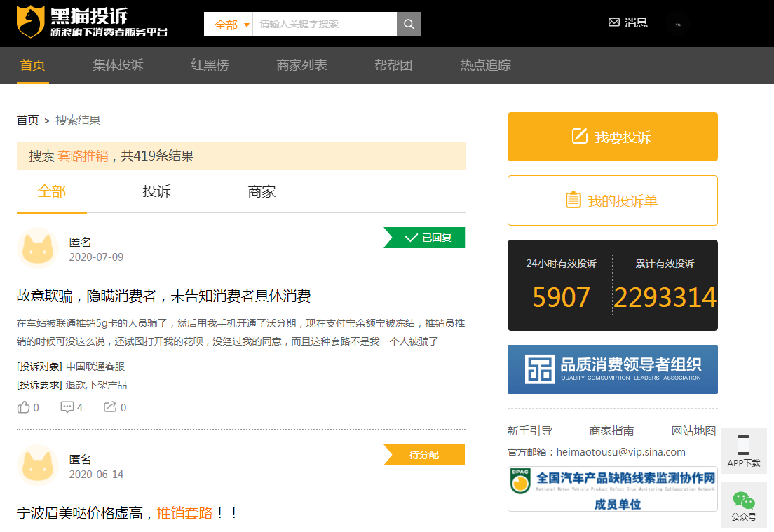
Task: Click the 24小时有效投诉 count 5907
Action: pos(562,298)
